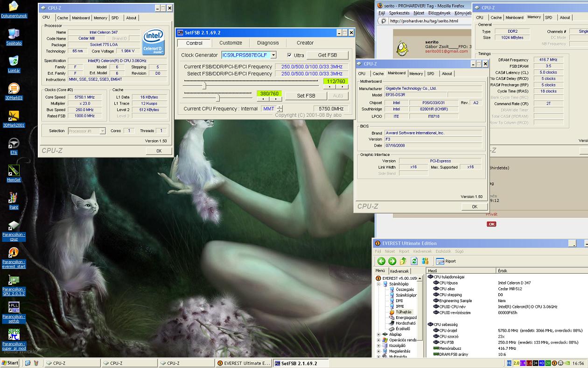Open Eszközök menu in EVEREST
This screenshot has height=368, width=588.
443,251
